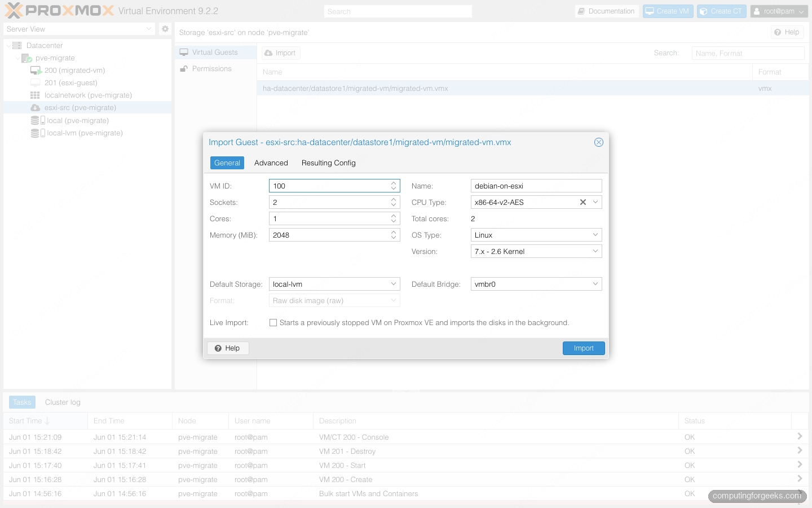Collapse the pve-migrate tree node
812x508 pixels.
pyautogui.click(x=17, y=58)
